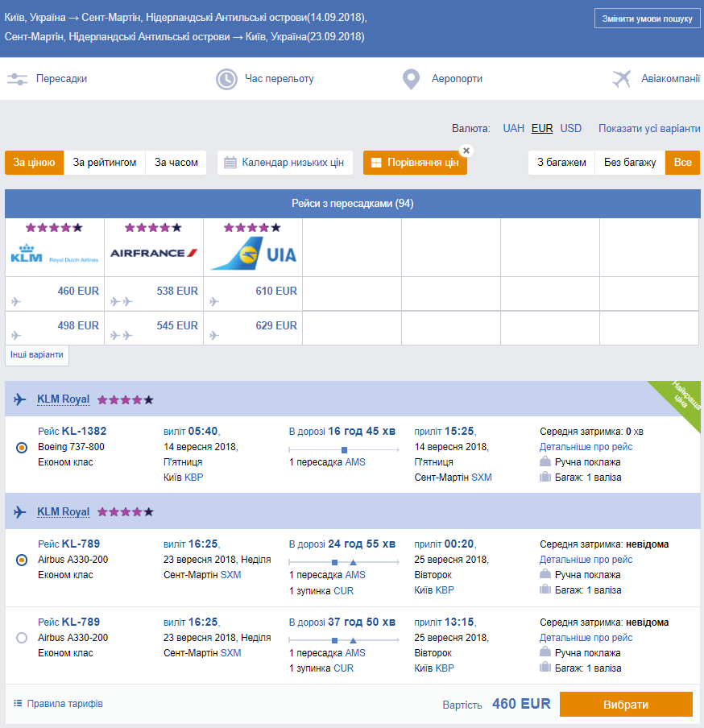
Task: Click the plane icon next to KLM Royal return header
Action: click(19, 511)
